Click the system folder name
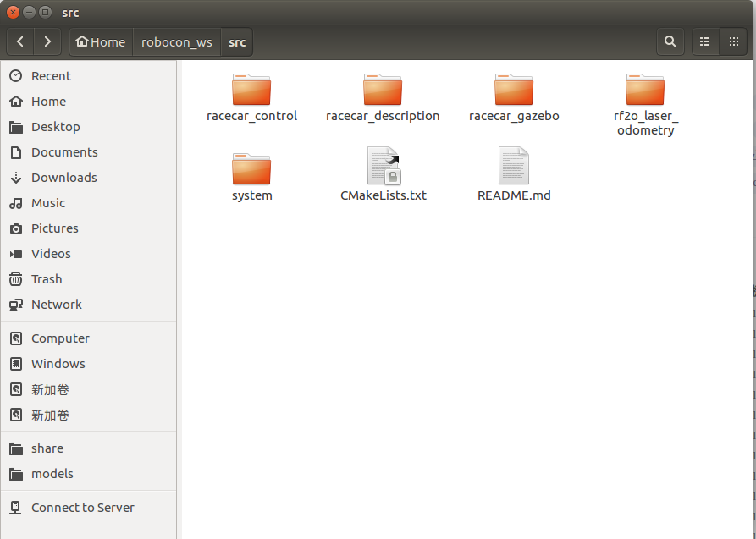 251,195
